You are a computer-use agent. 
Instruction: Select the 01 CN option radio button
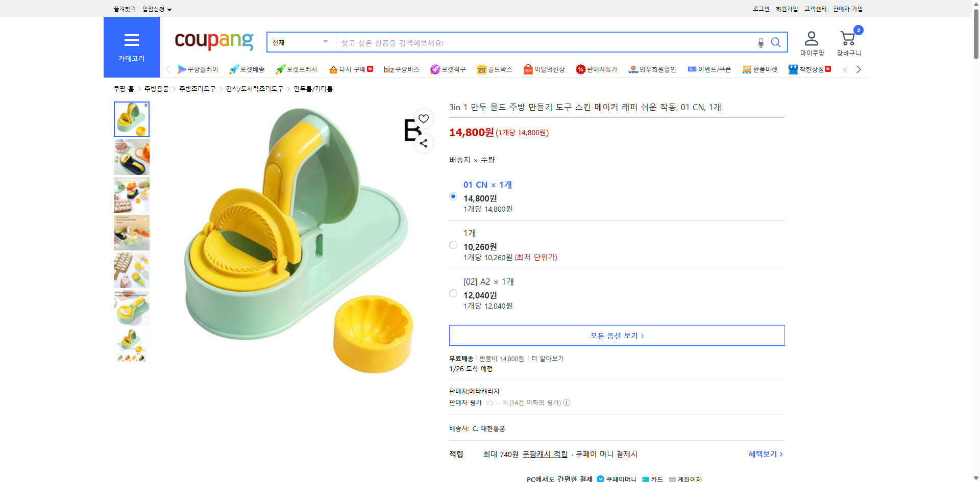(x=453, y=196)
